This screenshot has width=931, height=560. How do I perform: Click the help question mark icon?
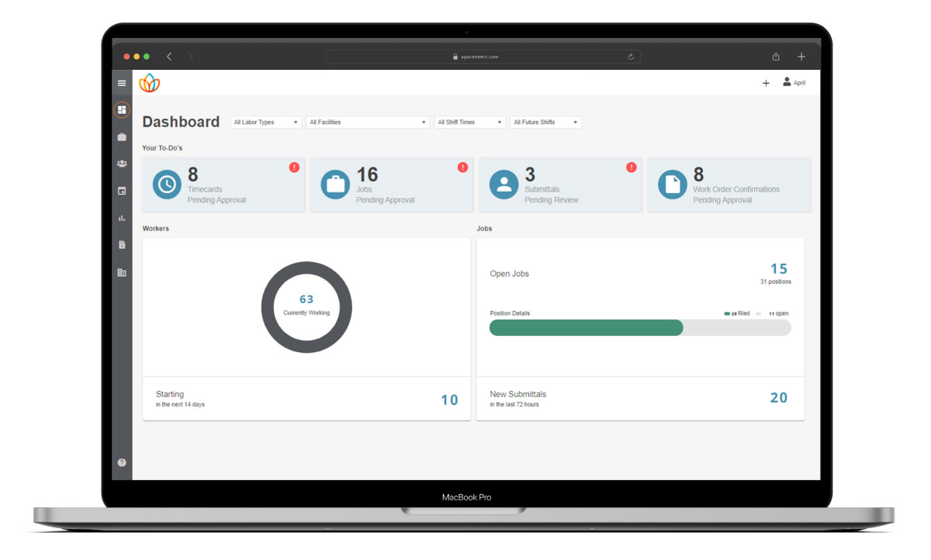(x=122, y=462)
